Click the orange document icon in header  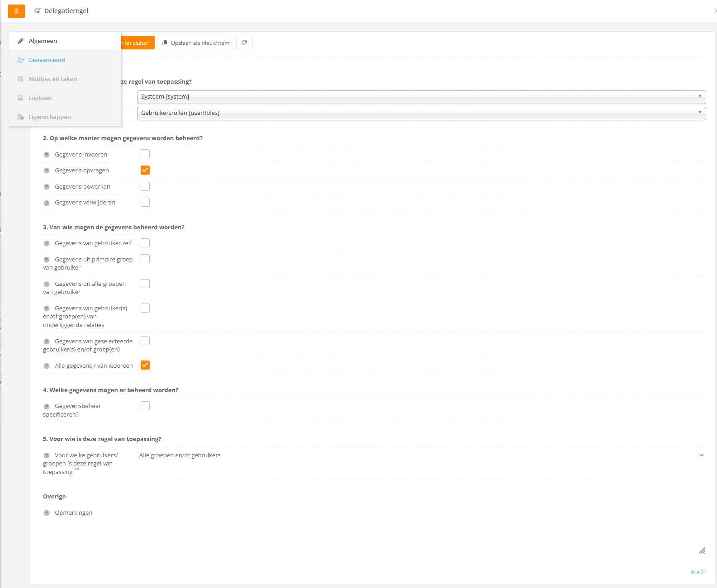tap(16, 11)
